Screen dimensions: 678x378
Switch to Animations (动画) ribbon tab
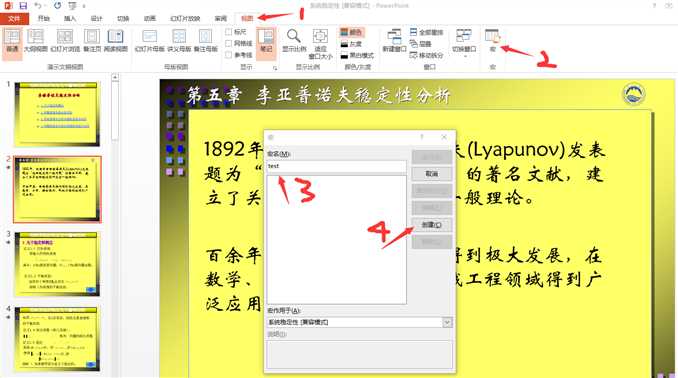tap(150, 19)
